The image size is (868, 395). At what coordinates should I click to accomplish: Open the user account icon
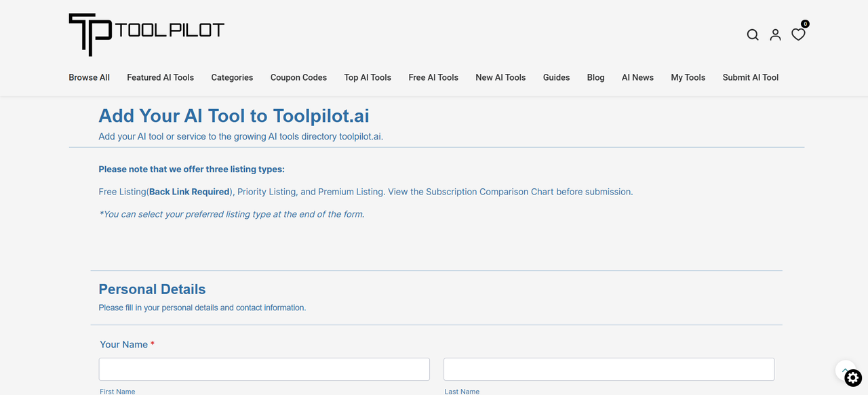pos(775,35)
